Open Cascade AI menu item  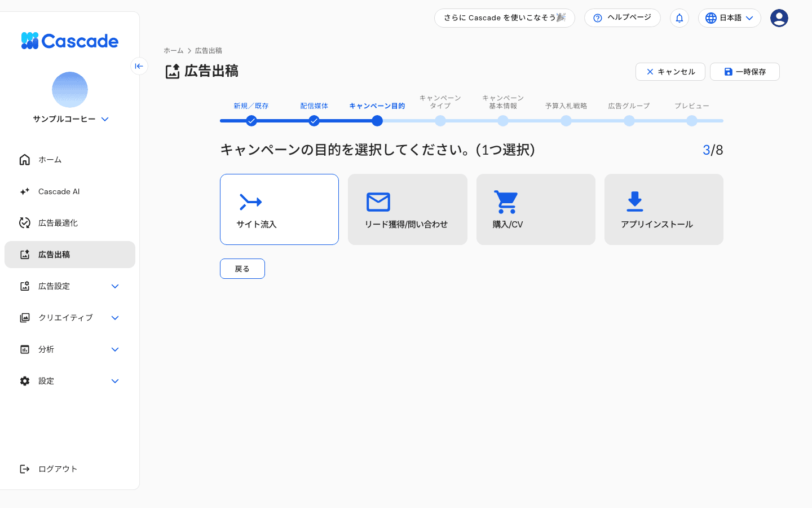coord(70,191)
